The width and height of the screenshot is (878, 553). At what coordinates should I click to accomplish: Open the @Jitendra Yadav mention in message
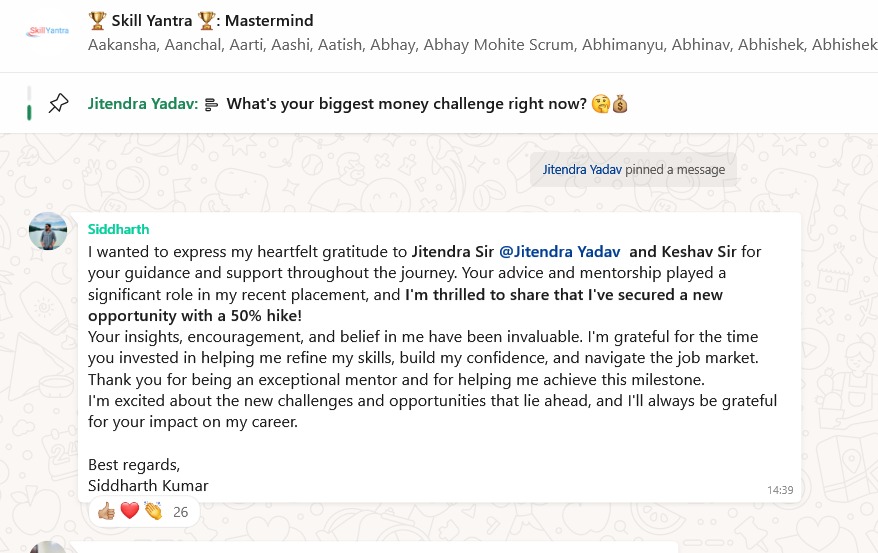tap(559, 252)
